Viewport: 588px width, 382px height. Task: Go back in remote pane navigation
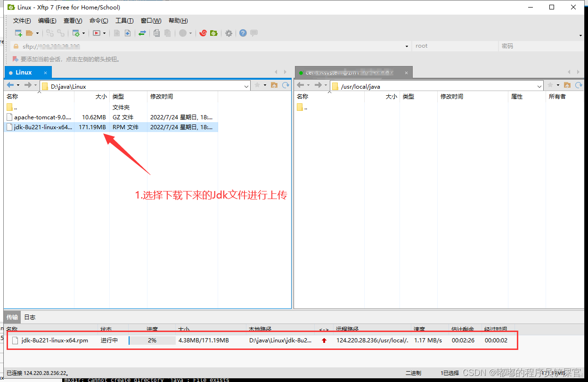(x=300, y=85)
